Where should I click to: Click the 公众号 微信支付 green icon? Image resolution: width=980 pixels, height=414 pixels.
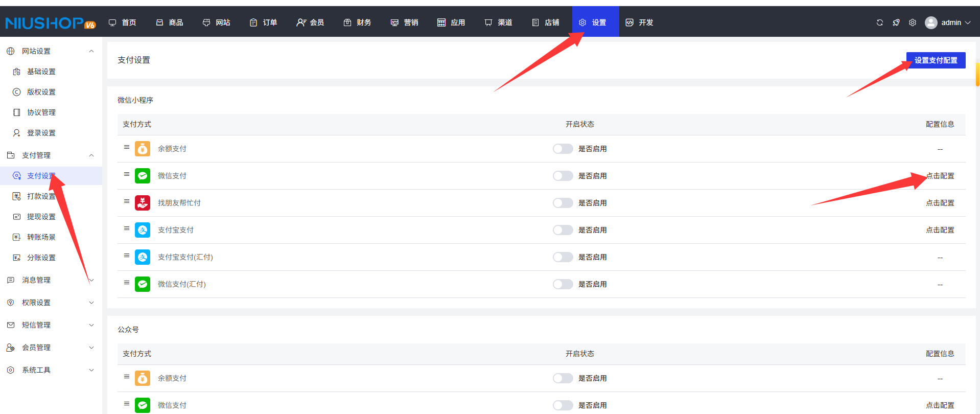pyautogui.click(x=143, y=405)
